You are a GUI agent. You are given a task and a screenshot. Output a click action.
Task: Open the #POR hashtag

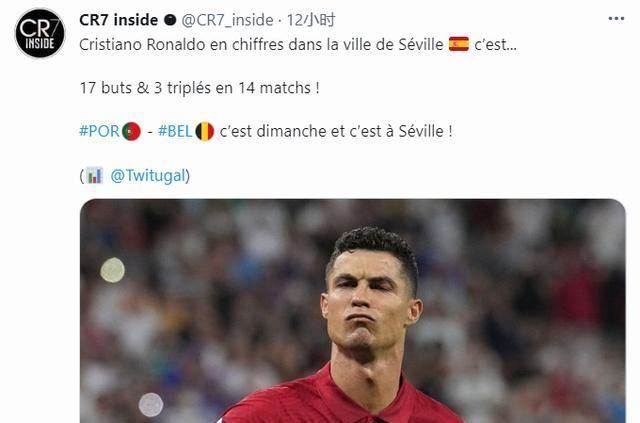tap(99, 131)
